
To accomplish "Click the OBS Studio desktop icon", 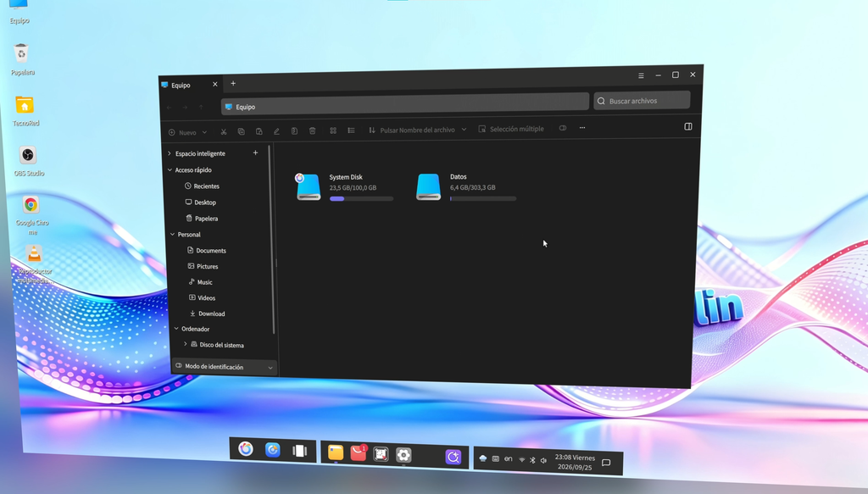I will 28,161.
